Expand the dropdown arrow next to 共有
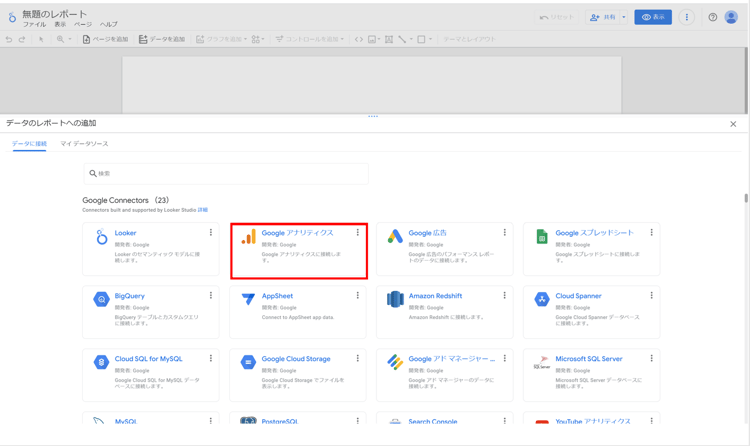750x446 pixels. coord(624,17)
